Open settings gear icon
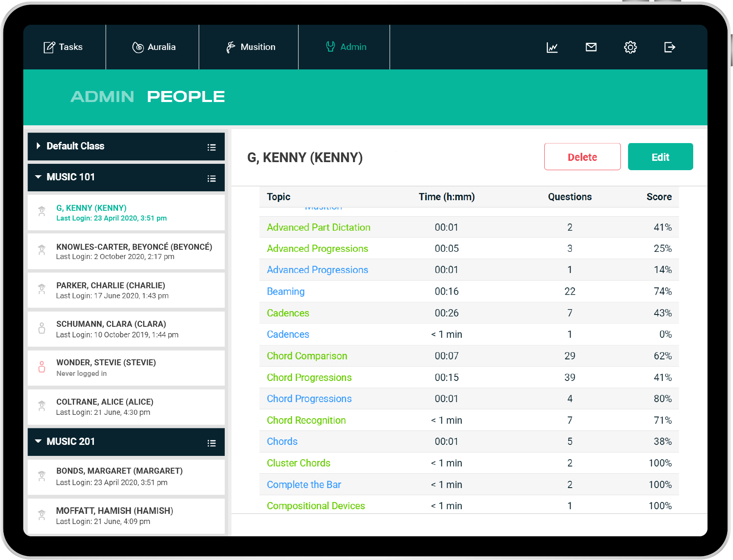733x560 pixels. (630, 47)
